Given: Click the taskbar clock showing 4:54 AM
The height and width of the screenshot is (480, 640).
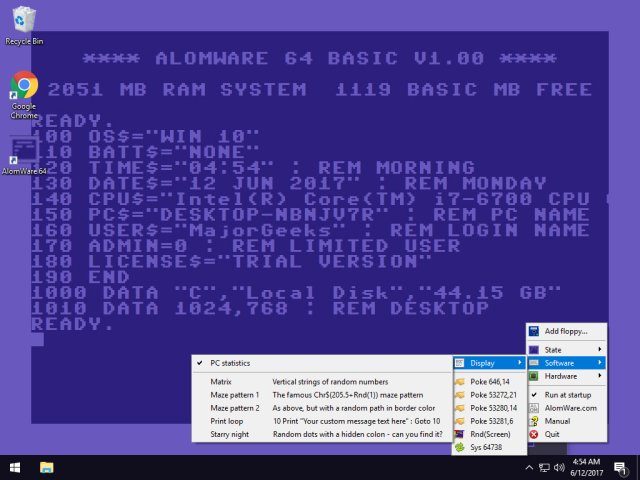Looking at the screenshot, I should tap(586, 462).
